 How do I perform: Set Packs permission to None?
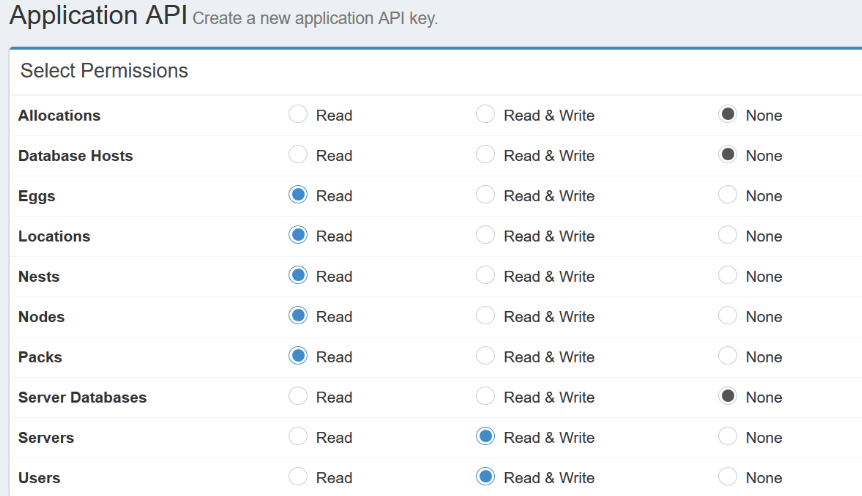(x=728, y=356)
